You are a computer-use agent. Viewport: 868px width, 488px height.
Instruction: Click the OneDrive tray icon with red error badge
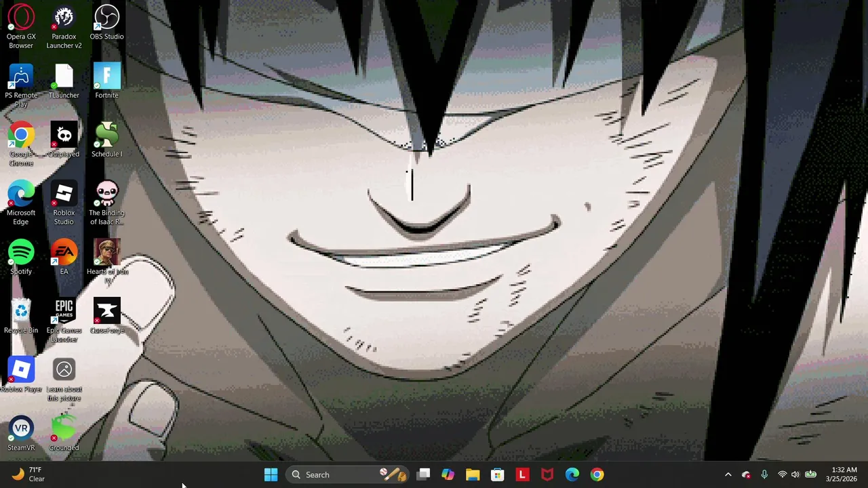(x=746, y=474)
